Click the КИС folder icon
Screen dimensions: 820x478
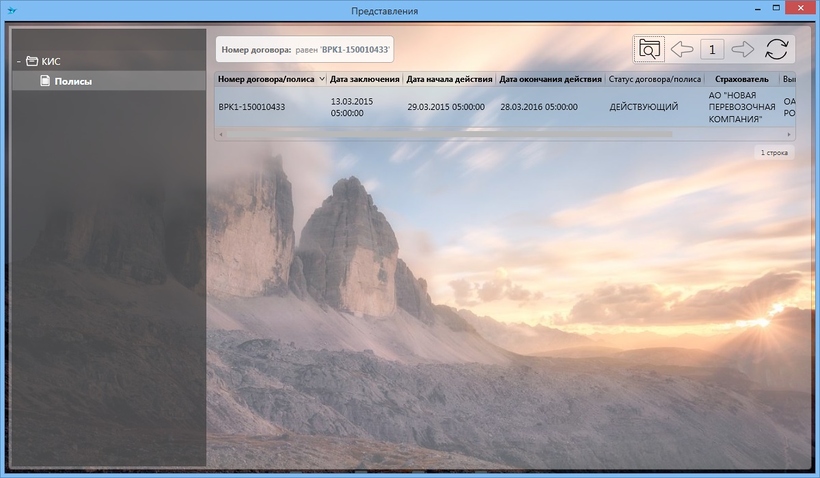[x=32, y=61]
